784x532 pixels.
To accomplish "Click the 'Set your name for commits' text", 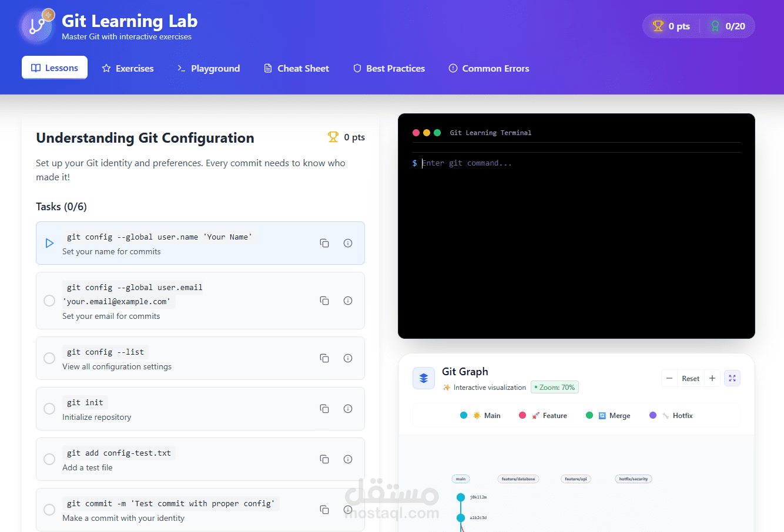I will click(x=112, y=251).
